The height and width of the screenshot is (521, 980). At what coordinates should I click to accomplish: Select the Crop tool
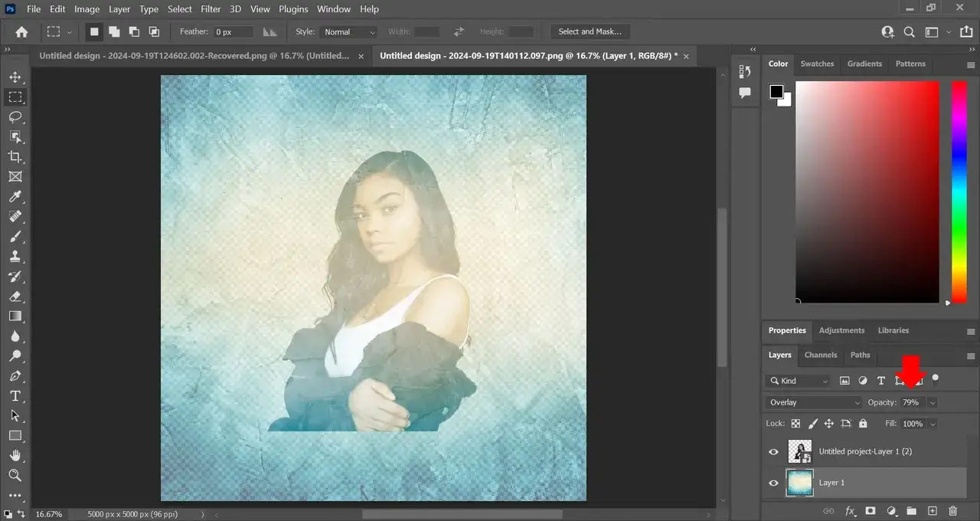(15, 157)
